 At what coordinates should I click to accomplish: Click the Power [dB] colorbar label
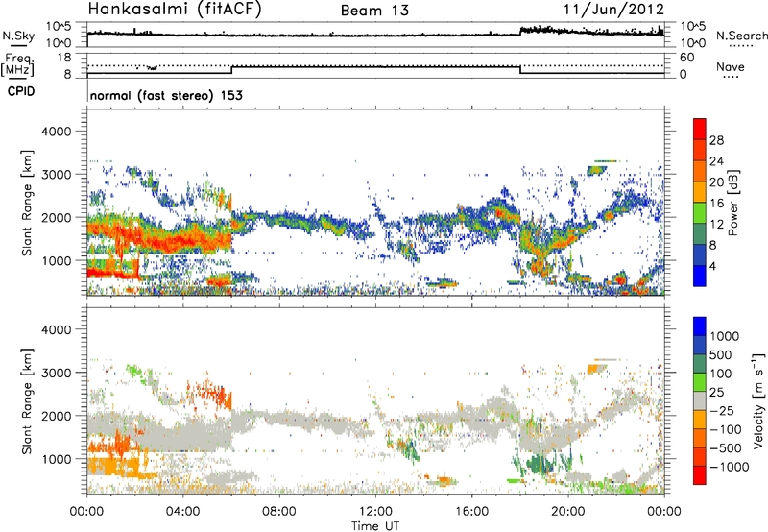click(x=732, y=203)
